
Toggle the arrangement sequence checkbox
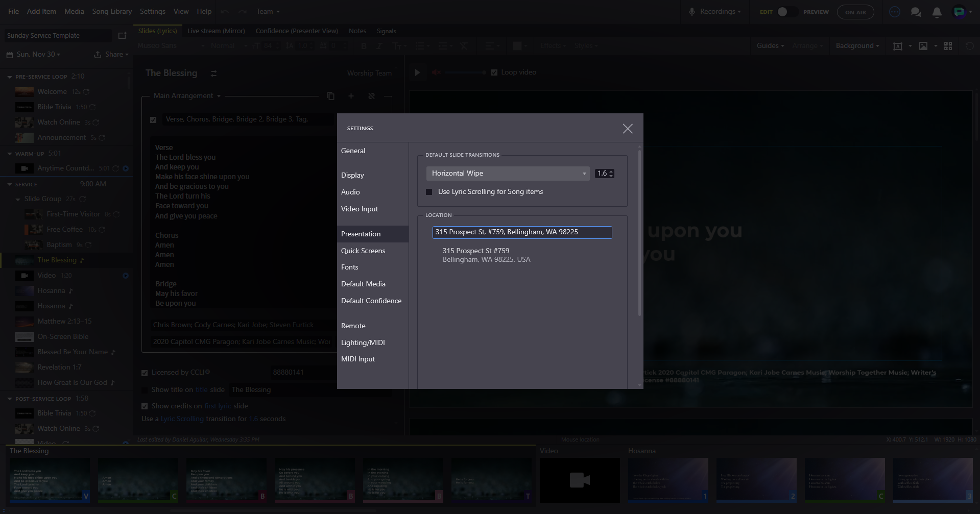point(153,120)
